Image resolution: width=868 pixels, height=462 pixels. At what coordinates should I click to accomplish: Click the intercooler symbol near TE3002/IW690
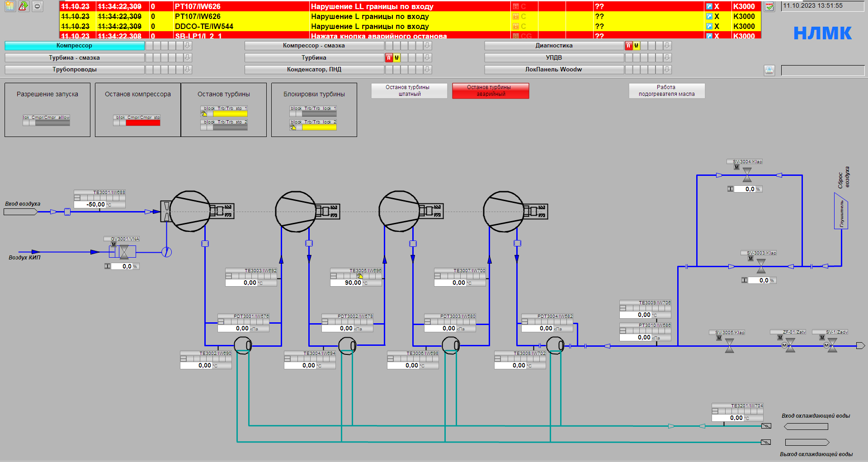click(x=243, y=346)
